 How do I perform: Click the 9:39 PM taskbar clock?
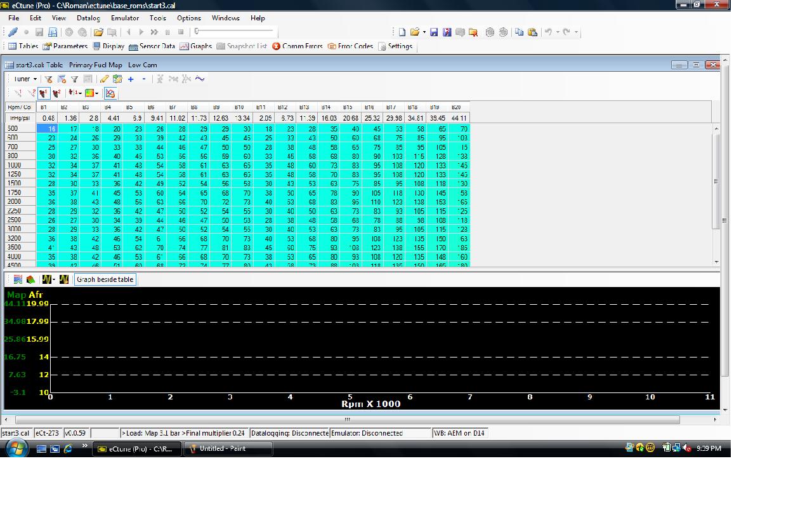pyautogui.click(x=709, y=448)
